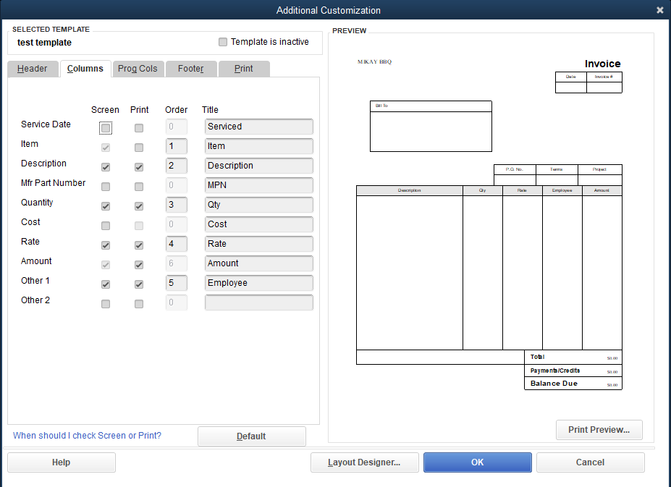Go to the Footer tab
The width and height of the screenshot is (671, 487).
point(191,69)
